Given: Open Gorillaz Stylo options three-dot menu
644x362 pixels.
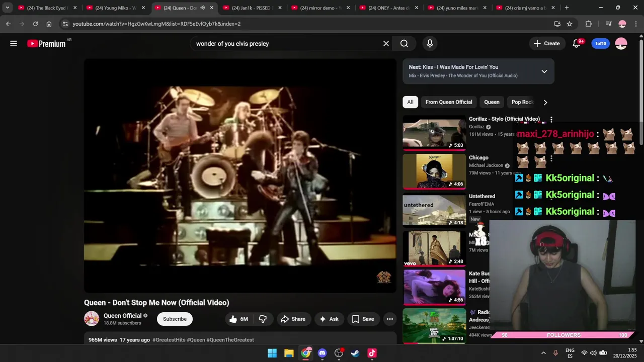Looking at the screenshot, I should click(551, 120).
